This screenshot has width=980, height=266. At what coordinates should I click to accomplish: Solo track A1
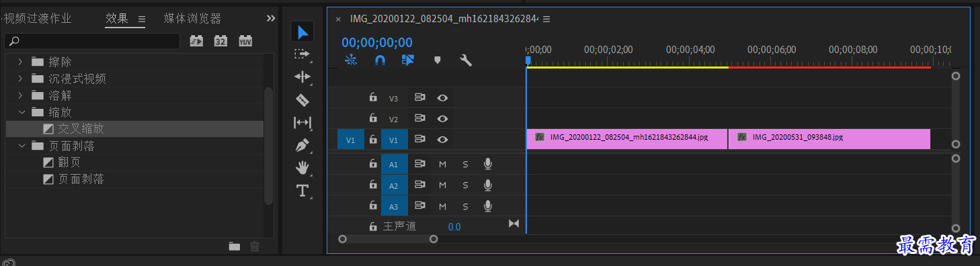point(465,164)
